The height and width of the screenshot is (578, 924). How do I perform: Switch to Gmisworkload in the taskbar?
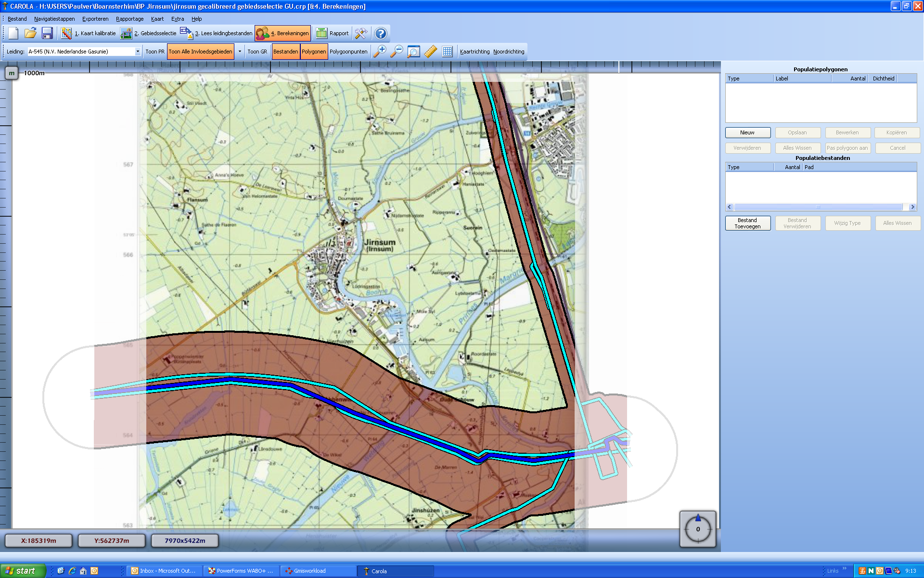[x=318, y=571]
